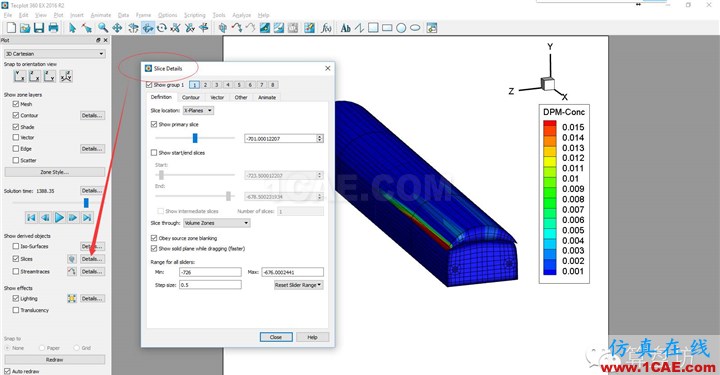Viewport: 720px width, 375px height.
Task: Expand the Slice through Volume Zones dropdown
Action: click(x=217, y=223)
